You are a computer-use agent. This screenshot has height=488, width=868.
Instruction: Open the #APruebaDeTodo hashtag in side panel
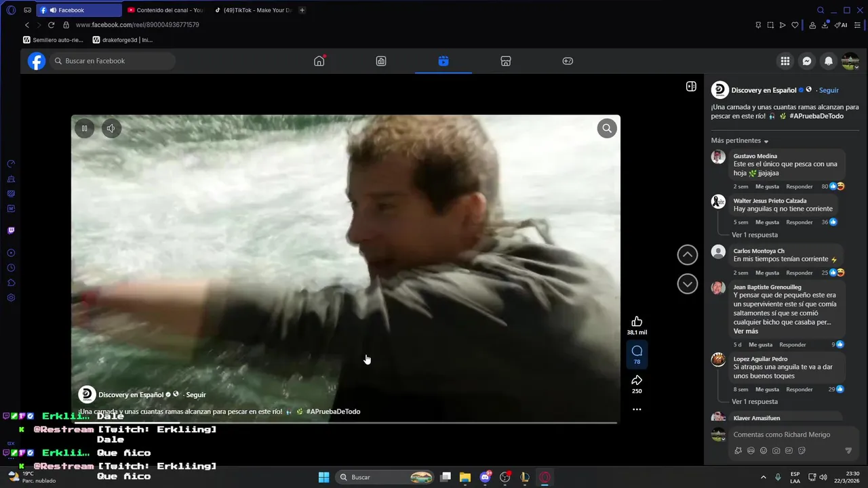(816, 116)
